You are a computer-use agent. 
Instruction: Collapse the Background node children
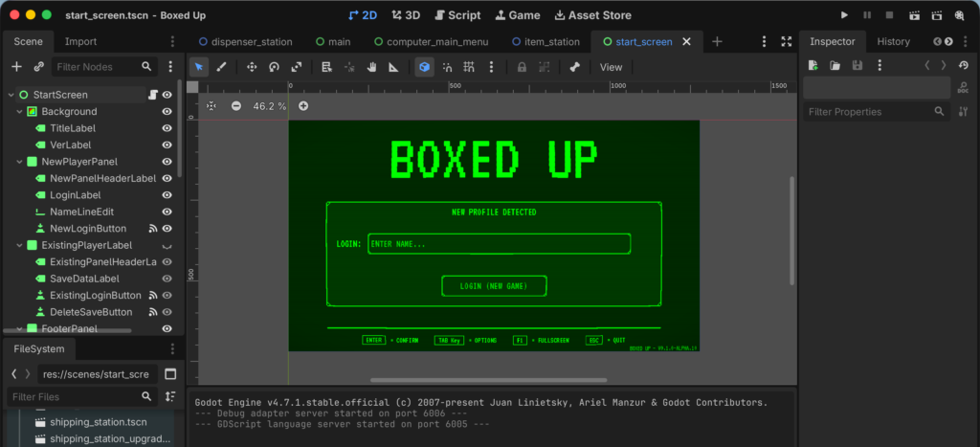point(19,111)
